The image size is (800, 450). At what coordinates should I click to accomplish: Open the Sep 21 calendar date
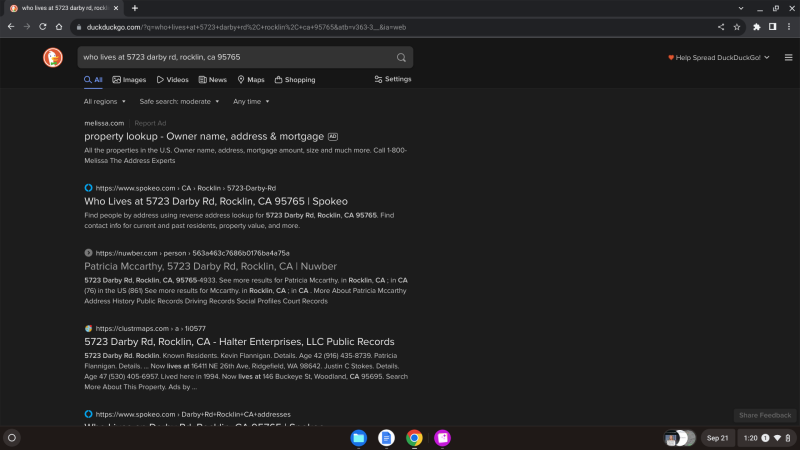(x=717, y=438)
